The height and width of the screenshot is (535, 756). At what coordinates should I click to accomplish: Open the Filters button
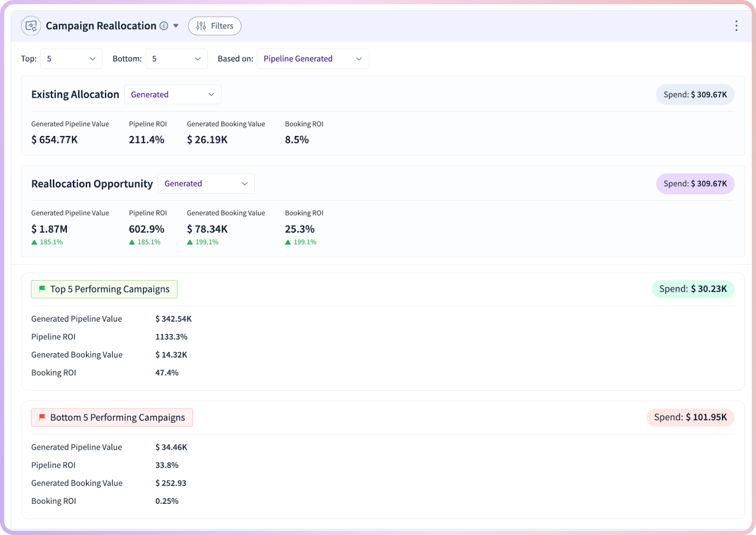pos(214,26)
